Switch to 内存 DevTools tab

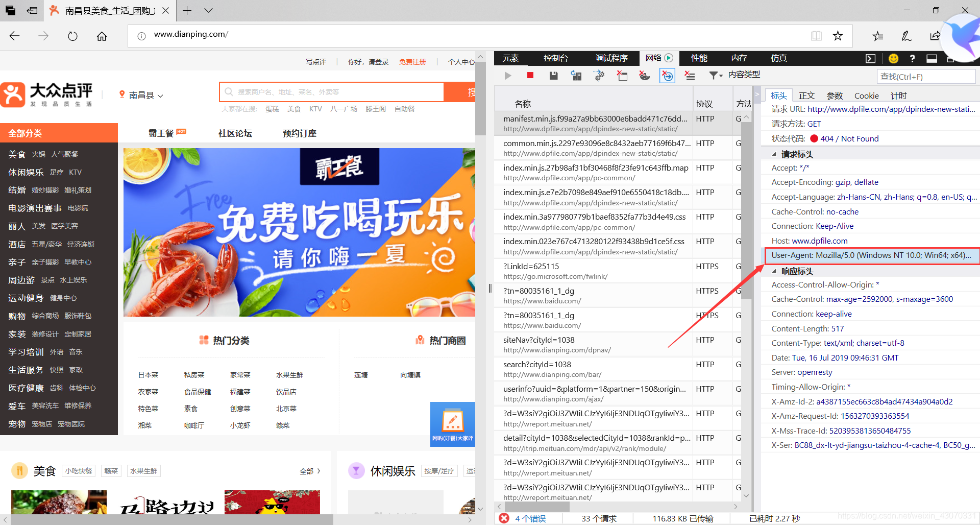pos(739,58)
